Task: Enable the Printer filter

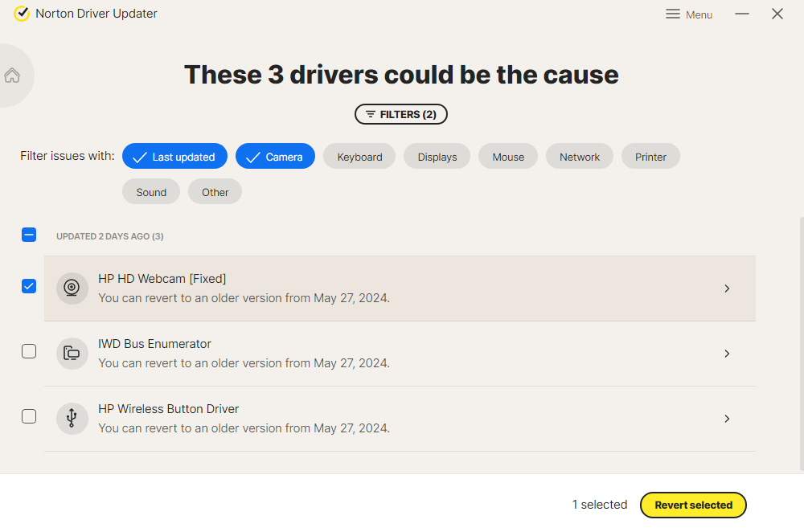Action: coord(650,157)
